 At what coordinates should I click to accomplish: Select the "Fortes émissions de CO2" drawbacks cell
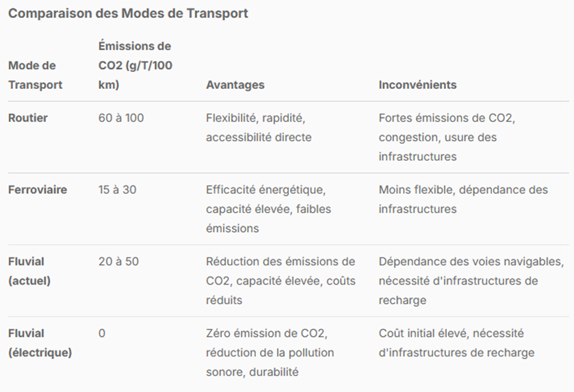(446, 137)
